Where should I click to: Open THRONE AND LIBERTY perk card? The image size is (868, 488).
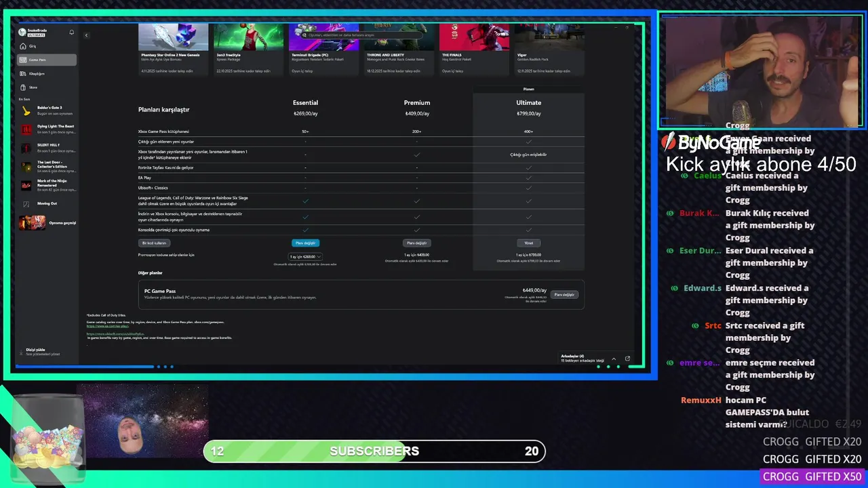399,49
